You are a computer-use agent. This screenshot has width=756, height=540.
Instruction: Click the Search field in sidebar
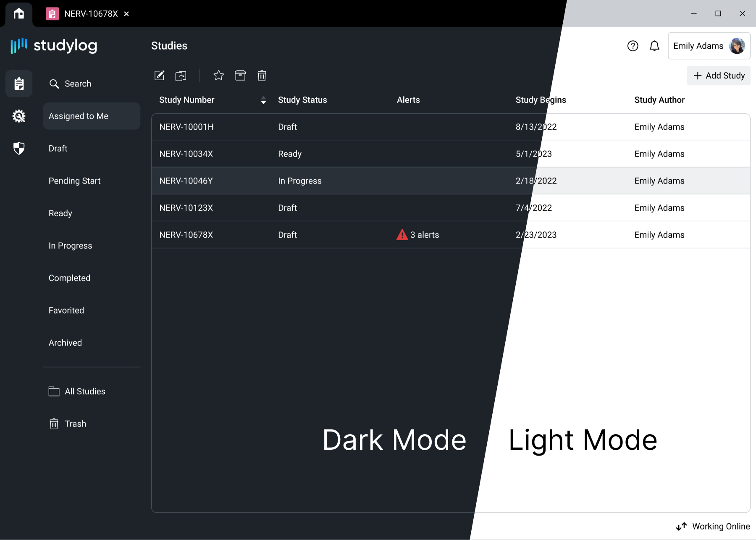(x=78, y=84)
